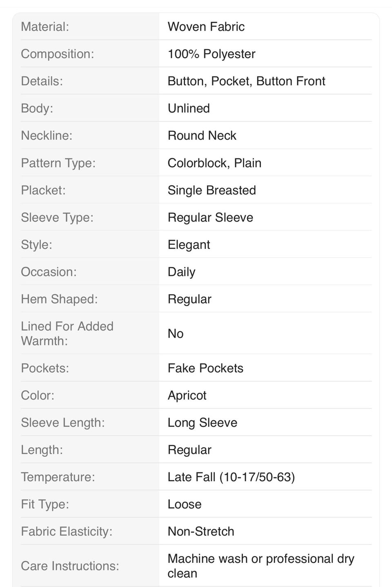Tap the "Unlined" body value
This screenshot has width=392, height=587.
pos(189,108)
